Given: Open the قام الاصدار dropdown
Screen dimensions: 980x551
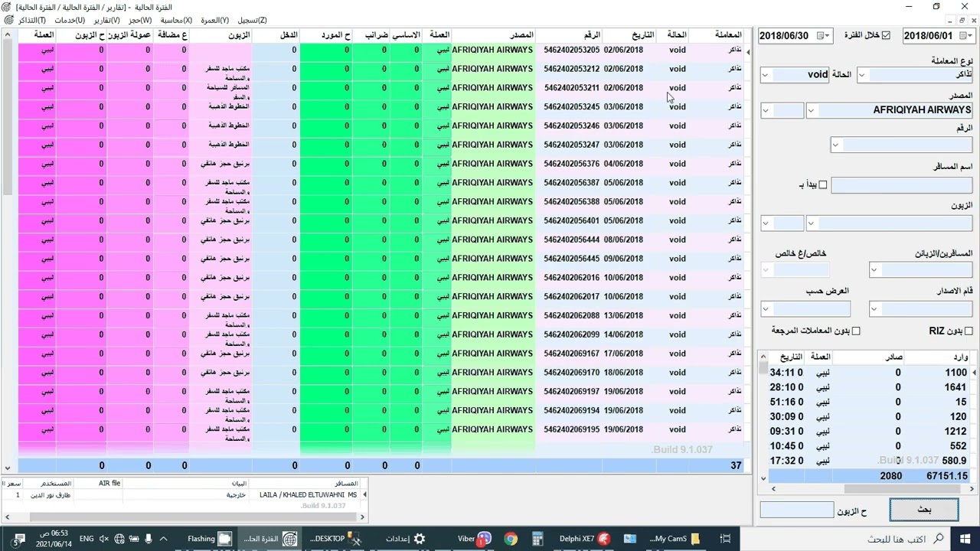Looking at the screenshot, I should pyautogui.click(x=874, y=308).
